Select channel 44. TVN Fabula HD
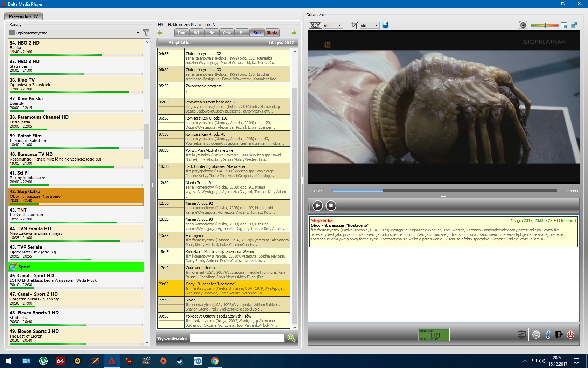The image size is (588, 368). pyautogui.click(x=76, y=233)
